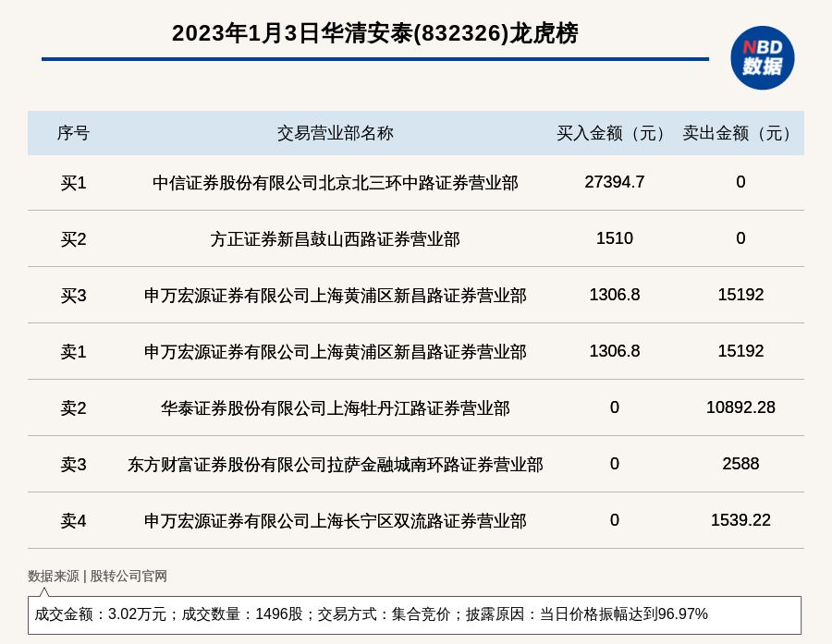The width and height of the screenshot is (832, 644).
Task: Click the value 27394.7
Action: tap(615, 182)
